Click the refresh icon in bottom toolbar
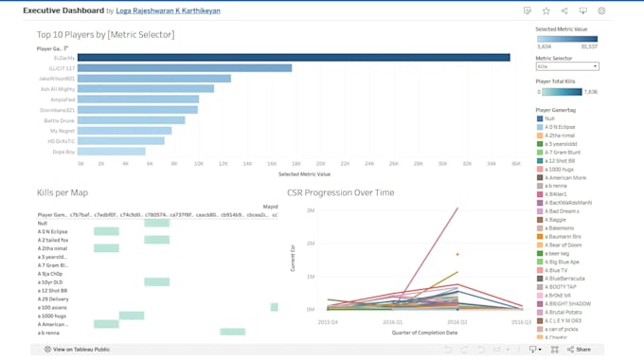Image resolution: width=644 pixels, height=363 pixels. [497, 350]
